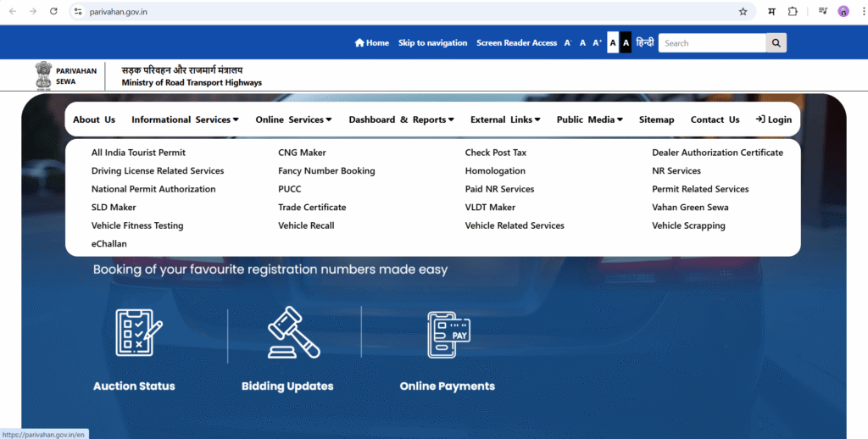Open the browser extensions puzzle icon
Screen dimensions: 868x439
[x=793, y=12]
